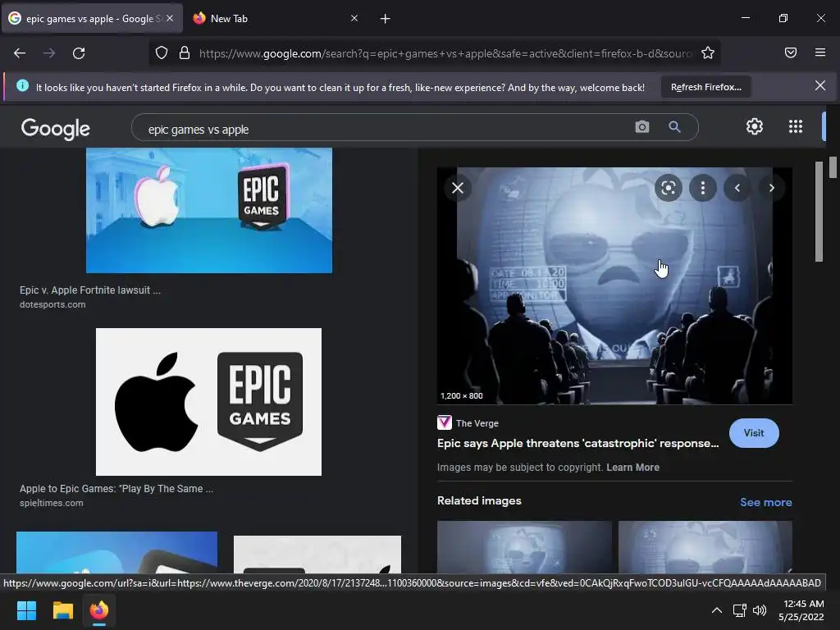This screenshot has height=630, width=840.
Task: Bookmark this page with the star icon
Action: point(708,52)
